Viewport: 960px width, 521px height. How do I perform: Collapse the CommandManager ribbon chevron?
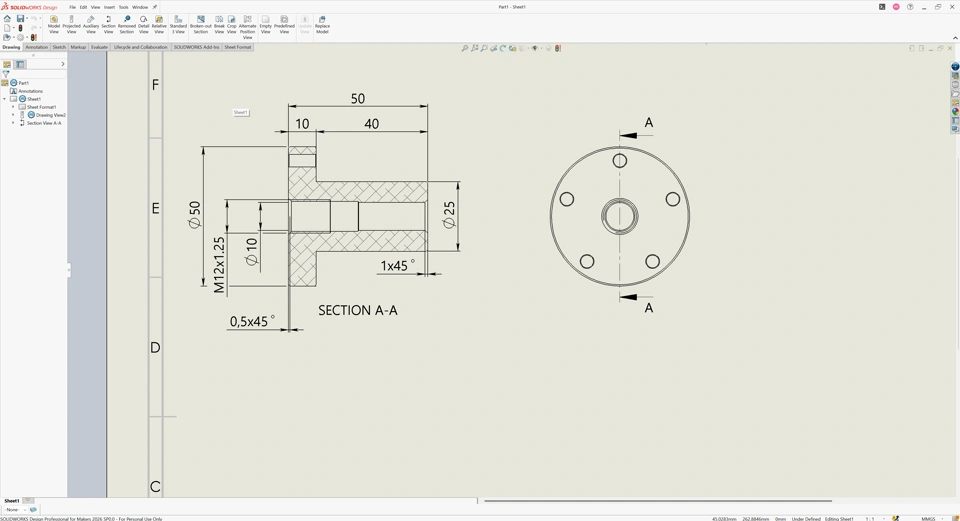(955, 38)
